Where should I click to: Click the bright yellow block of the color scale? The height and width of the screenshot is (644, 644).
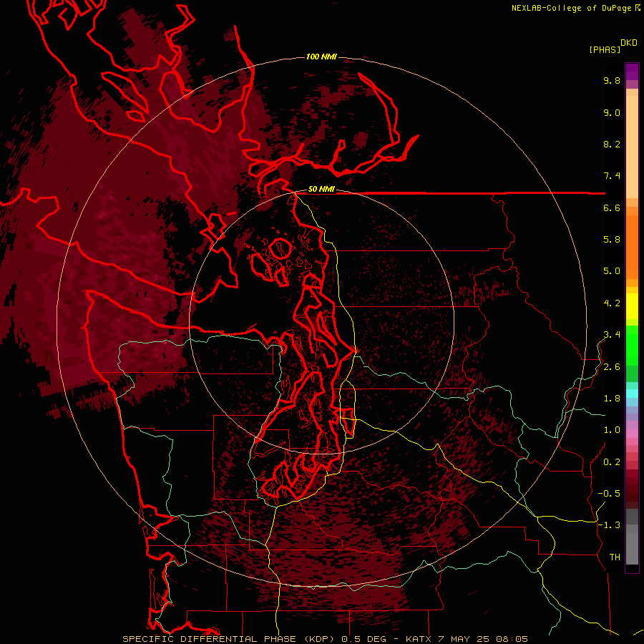[x=632, y=306]
